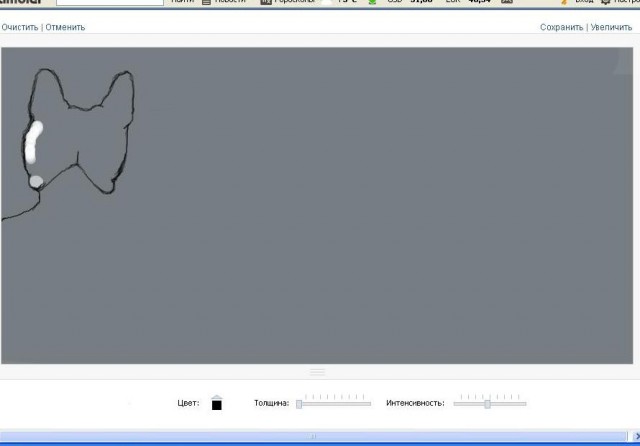Focus the search input field in top toolbar

pyautogui.click(x=110, y=2)
